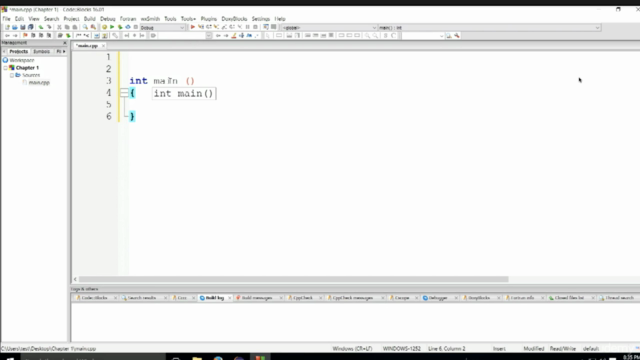Close the *main.cpp editor tab
The width and height of the screenshot is (640, 360).
(x=103, y=46)
